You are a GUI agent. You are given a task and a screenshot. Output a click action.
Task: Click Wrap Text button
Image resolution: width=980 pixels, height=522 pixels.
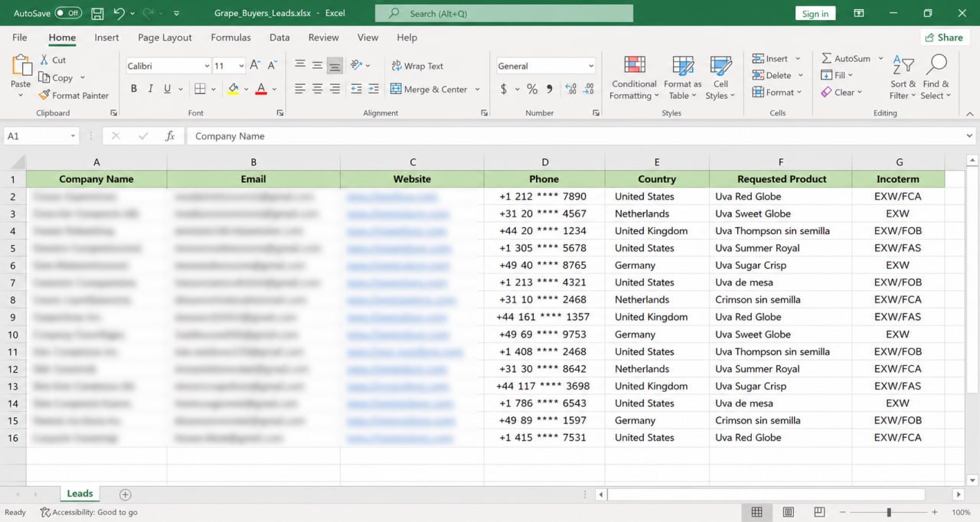coord(417,66)
